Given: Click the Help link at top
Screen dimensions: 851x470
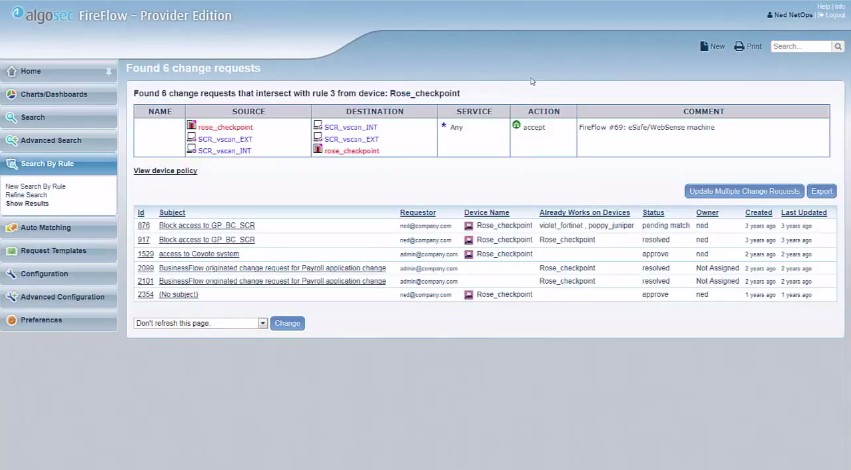Looking at the screenshot, I should point(823,7).
